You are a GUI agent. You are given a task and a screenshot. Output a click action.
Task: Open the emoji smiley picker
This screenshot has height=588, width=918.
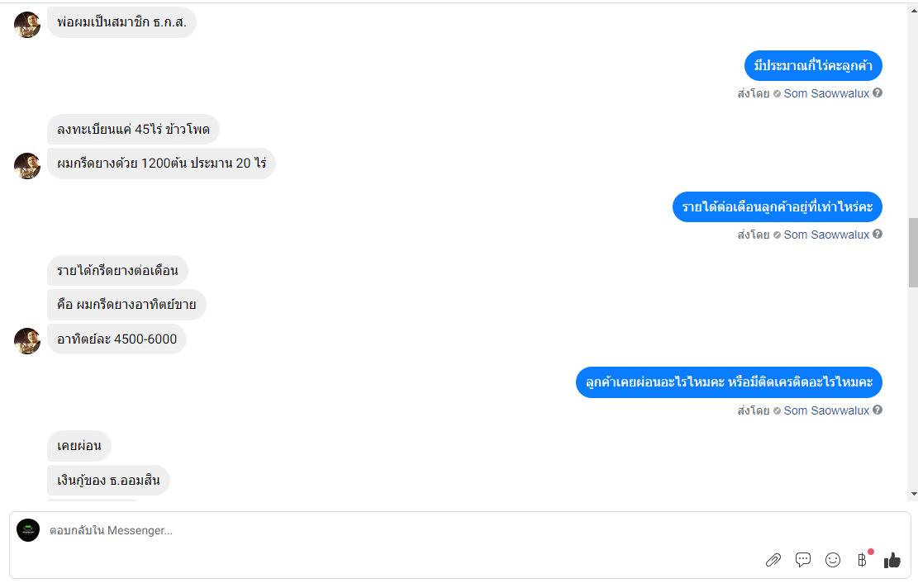(833, 560)
